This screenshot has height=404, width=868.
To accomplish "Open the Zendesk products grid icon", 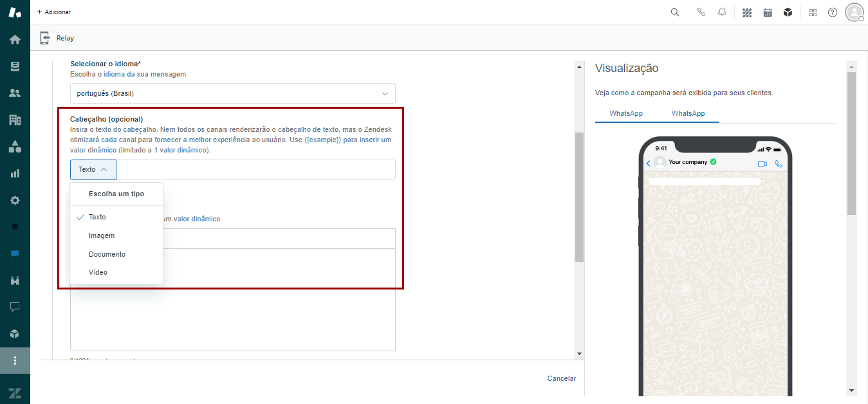I will 813,12.
